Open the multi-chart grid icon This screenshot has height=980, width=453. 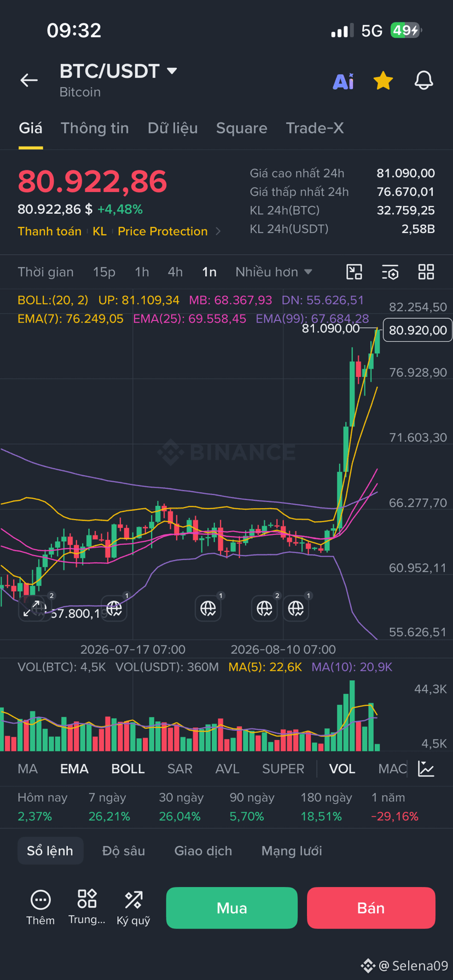pyautogui.click(x=426, y=272)
